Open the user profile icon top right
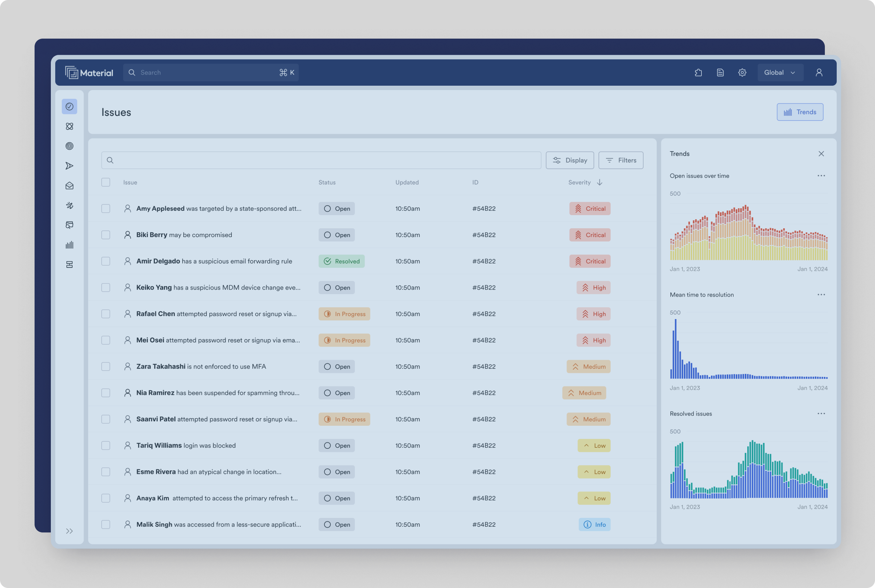The width and height of the screenshot is (875, 588). pyautogui.click(x=819, y=72)
